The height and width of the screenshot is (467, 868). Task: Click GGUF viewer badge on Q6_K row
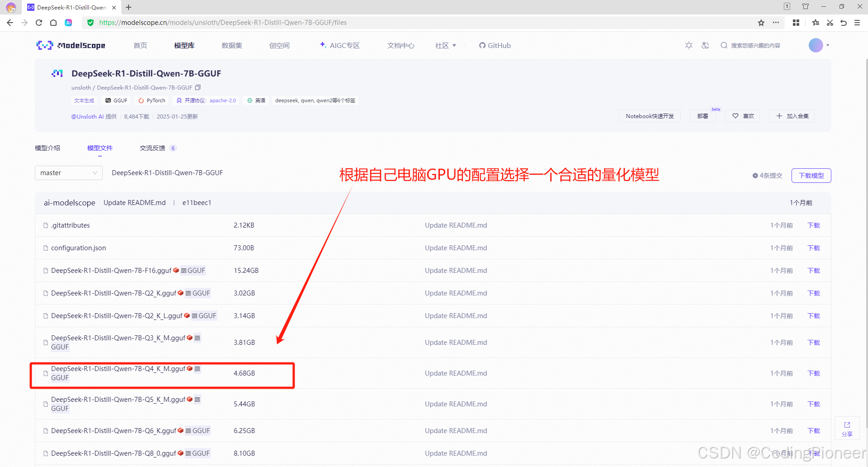click(x=198, y=431)
